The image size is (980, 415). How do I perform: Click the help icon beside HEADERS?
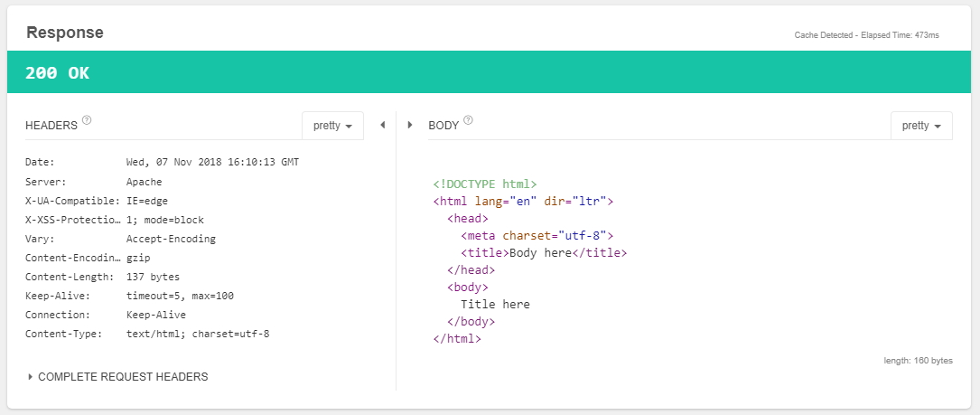coord(87,120)
